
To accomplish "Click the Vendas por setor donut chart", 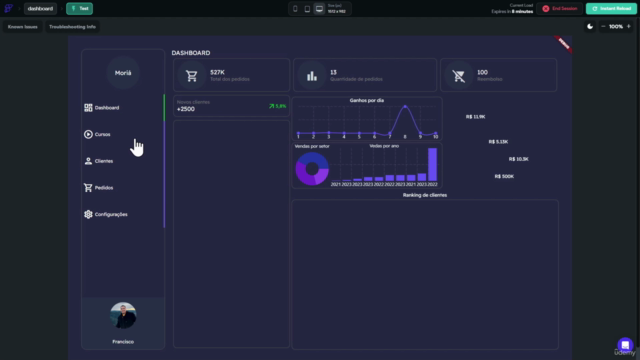I will click(x=312, y=169).
